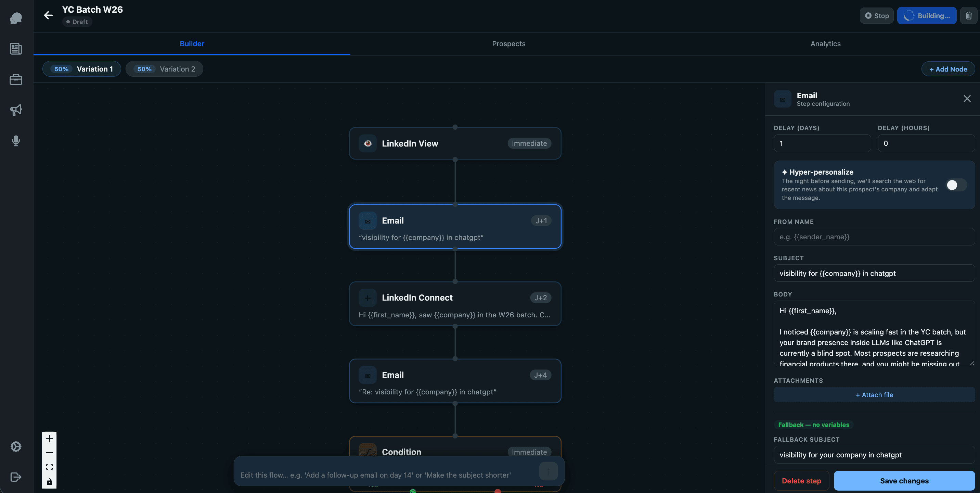
Task: Open settings via the gear icon
Action: [16, 446]
